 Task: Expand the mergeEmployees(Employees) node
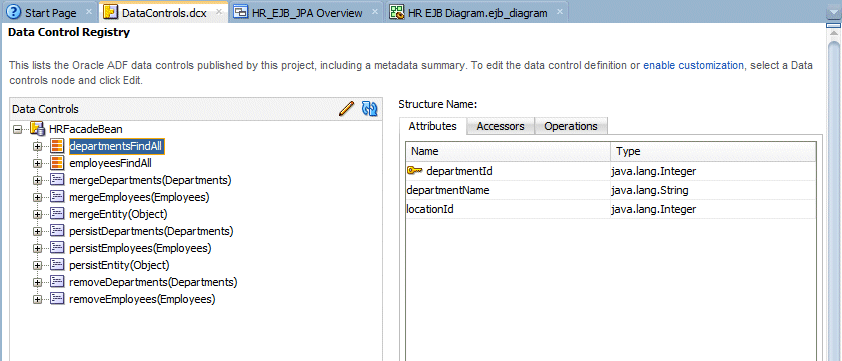(38, 198)
